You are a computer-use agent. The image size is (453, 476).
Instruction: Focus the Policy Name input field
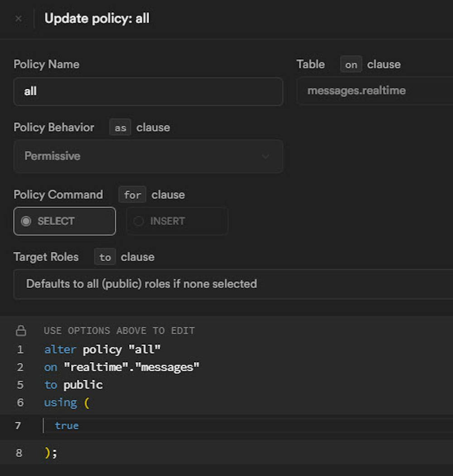click(148, 92)
